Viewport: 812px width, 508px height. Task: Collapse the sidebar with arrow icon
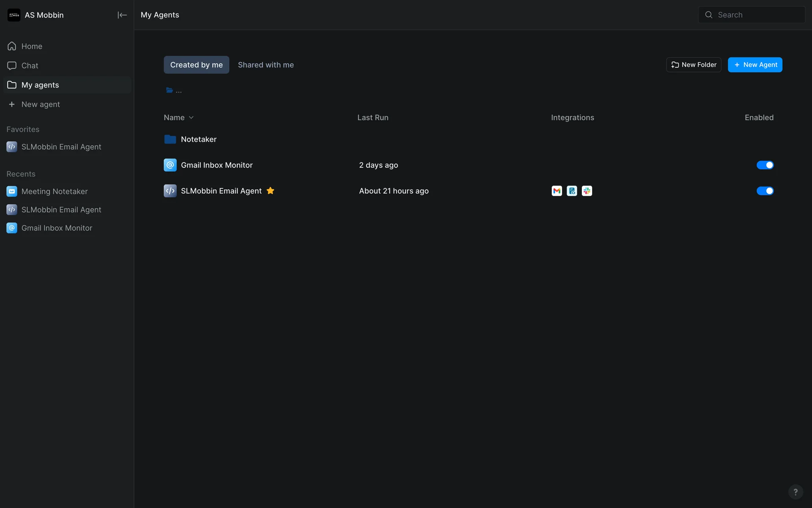click(x=122, y=15)
